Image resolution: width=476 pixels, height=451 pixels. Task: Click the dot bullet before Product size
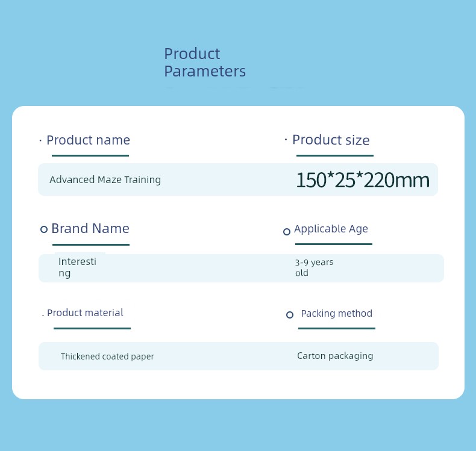[286, 140]
